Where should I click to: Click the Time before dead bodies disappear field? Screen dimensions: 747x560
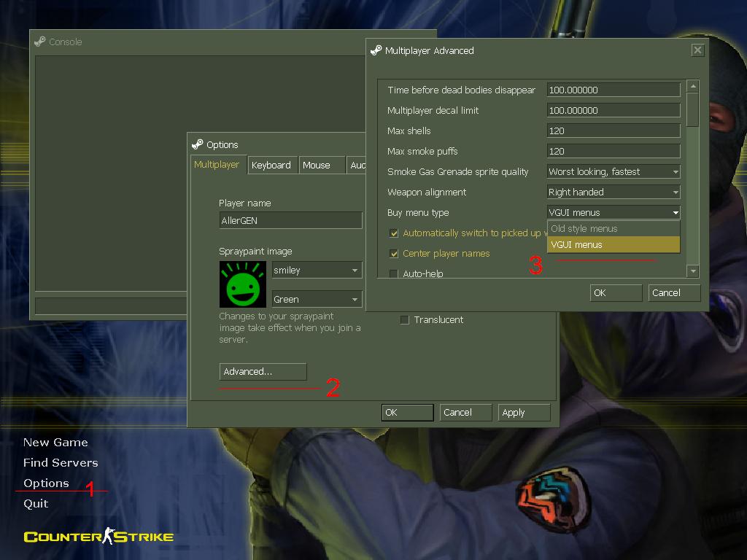614,90
